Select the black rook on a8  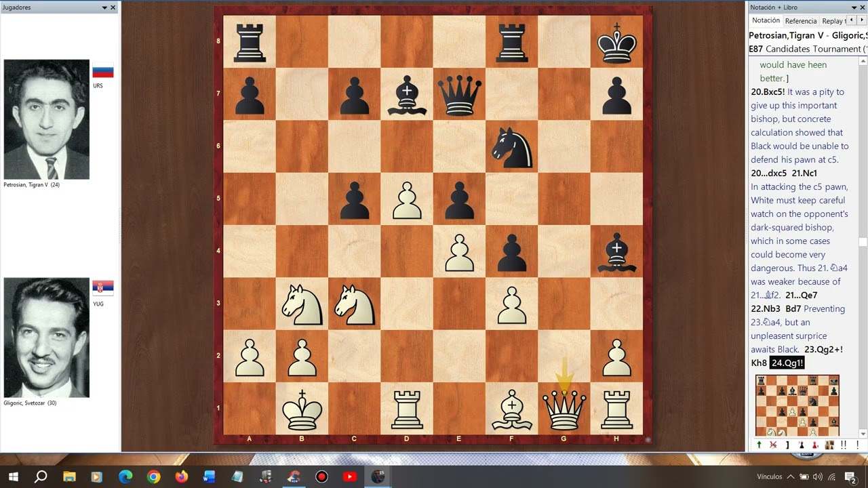[x=250, y=42]
